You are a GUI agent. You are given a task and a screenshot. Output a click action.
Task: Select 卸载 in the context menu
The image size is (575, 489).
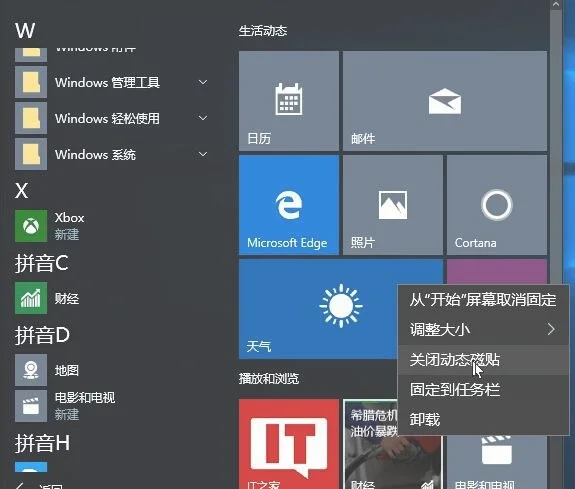pos(483,419)
